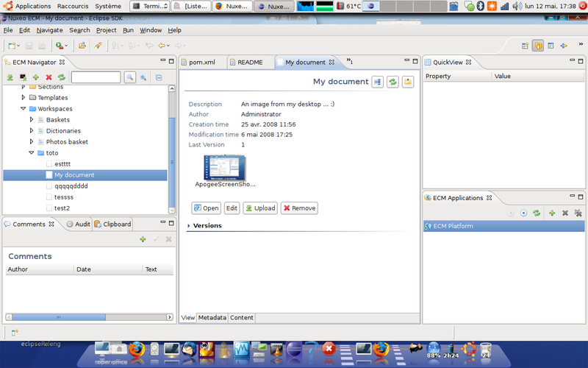Click the download arrow icon in ECM Navigator
The width and height of the screenshot is (588, 368).
(x=10, y=77)
